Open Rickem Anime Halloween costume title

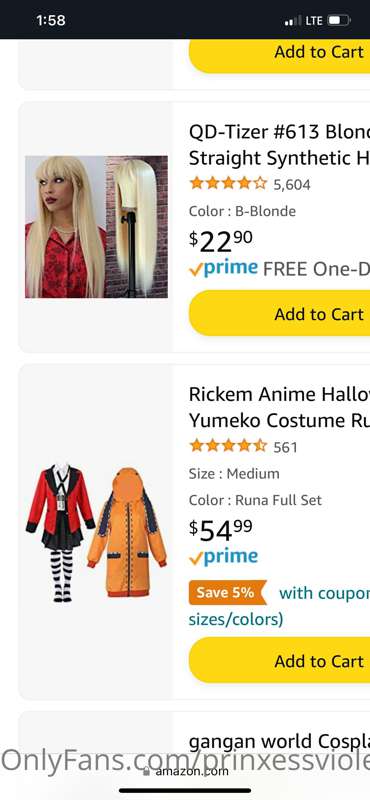[279, 407]
